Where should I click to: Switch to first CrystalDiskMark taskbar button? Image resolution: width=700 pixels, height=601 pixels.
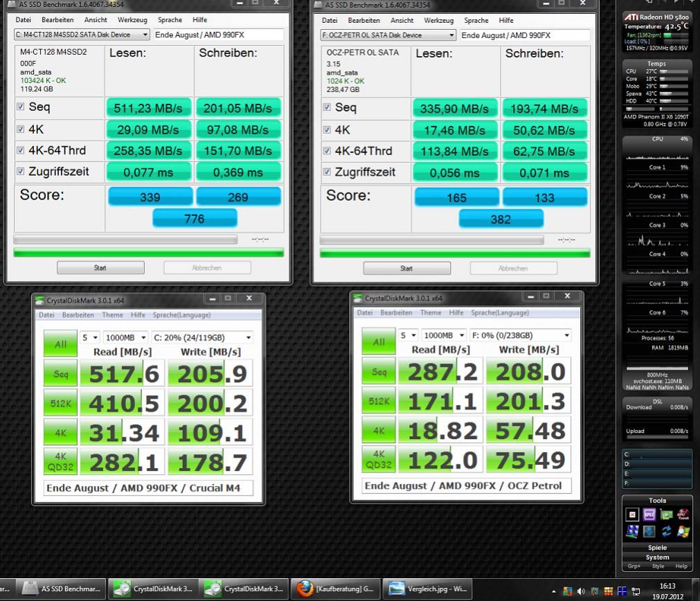pyautogui.click(x=153, y=589)
